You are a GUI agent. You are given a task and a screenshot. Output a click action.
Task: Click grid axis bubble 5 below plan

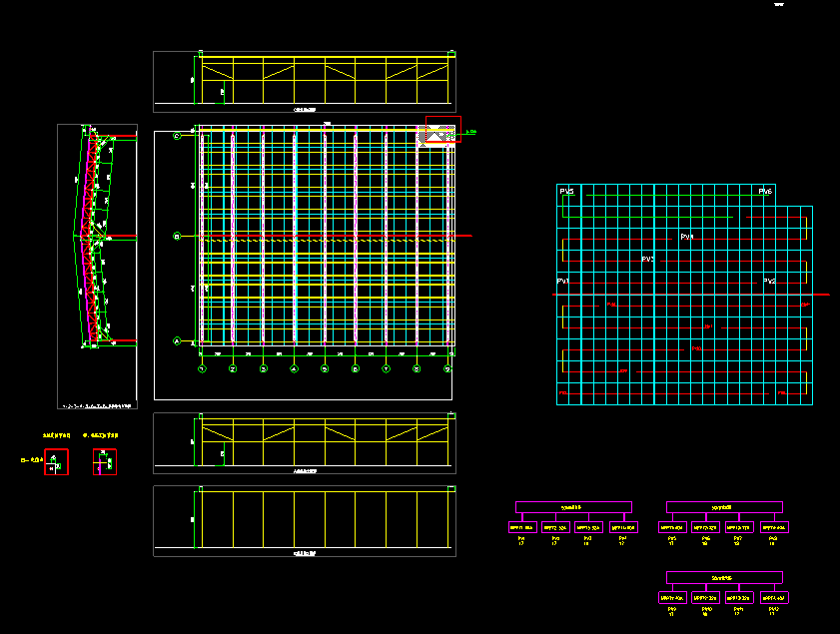[325, 368]
